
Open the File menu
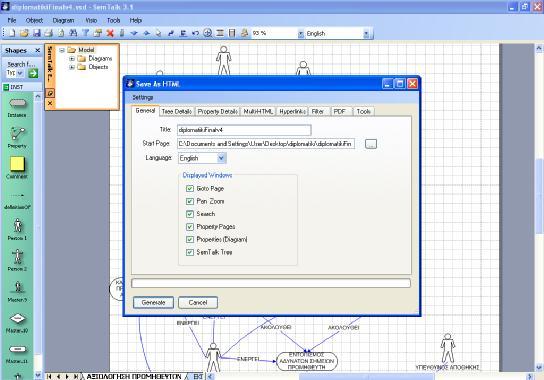coord(12,20)
